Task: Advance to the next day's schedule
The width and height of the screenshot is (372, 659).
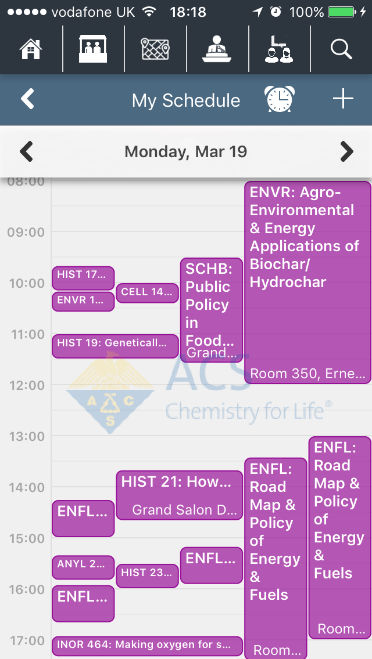Action: tap(347, 151)
